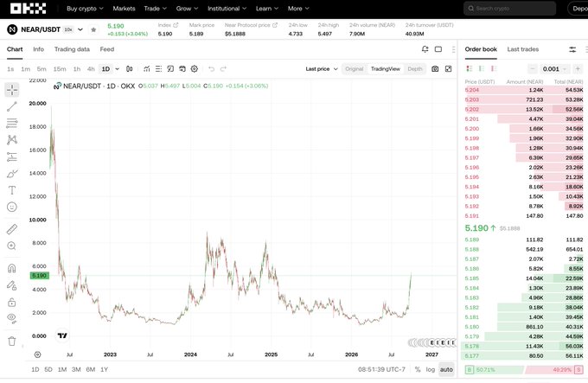Open the emoji sticker tool

coord(12,207)
